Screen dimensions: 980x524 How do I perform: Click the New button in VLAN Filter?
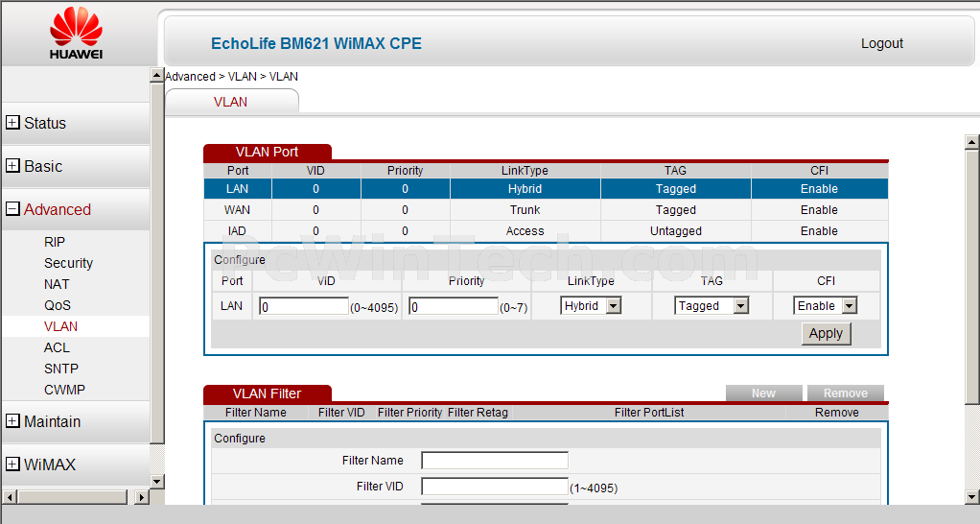click(763, 393)
